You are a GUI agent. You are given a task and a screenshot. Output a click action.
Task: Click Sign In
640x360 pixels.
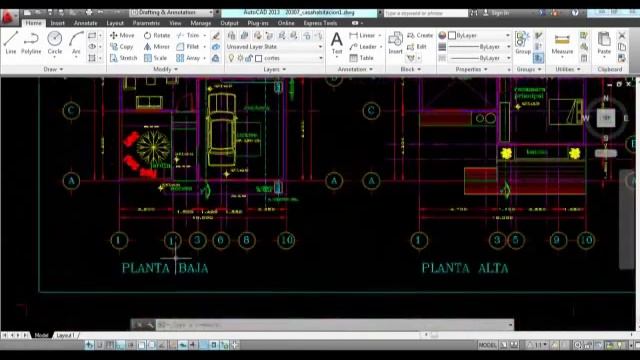click(496, 13)
